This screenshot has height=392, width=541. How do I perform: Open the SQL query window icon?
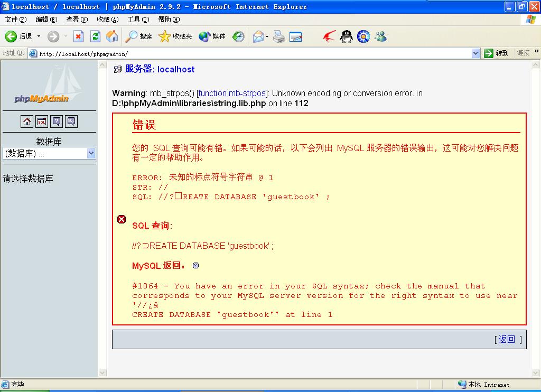(42, 121)
